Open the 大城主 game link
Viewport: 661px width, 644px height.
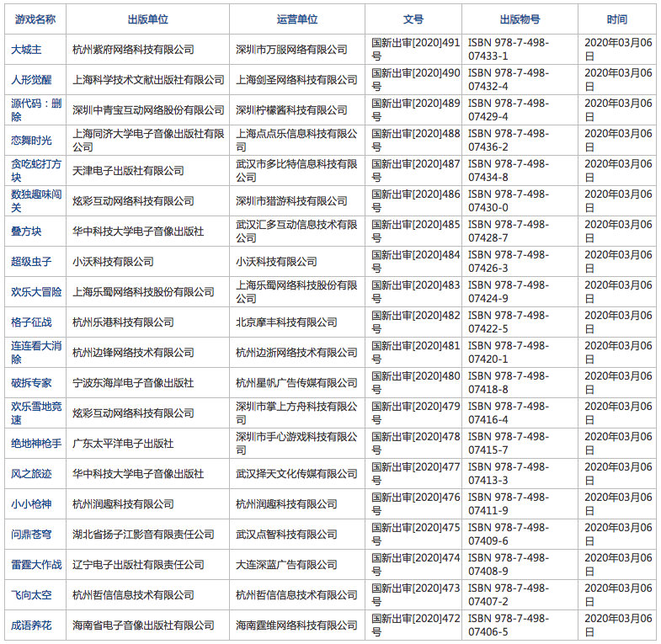(x=26, y=50)
